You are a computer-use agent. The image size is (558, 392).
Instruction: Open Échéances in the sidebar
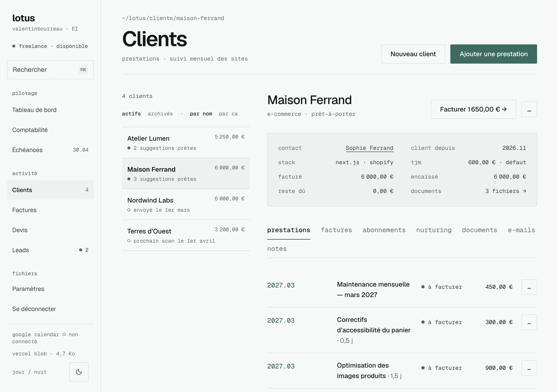tap(50, 150)
